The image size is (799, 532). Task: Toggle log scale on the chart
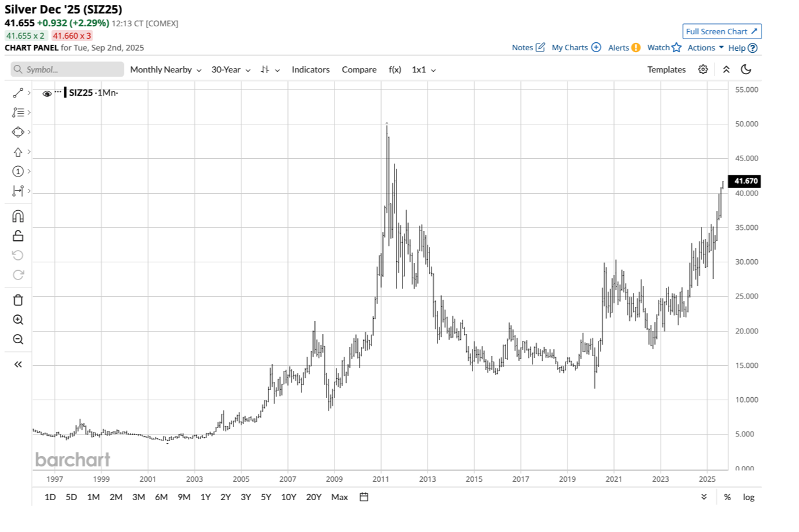tap(749, 497)
